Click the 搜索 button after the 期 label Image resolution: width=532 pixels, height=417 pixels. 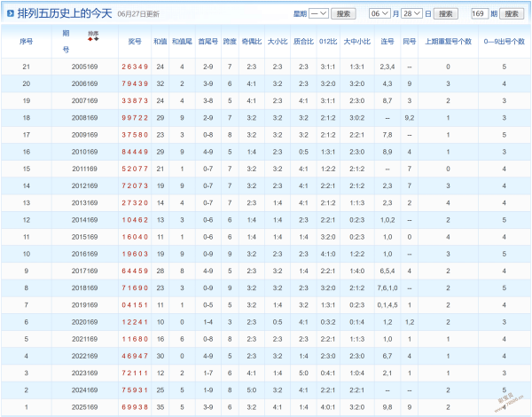point(512,14)
